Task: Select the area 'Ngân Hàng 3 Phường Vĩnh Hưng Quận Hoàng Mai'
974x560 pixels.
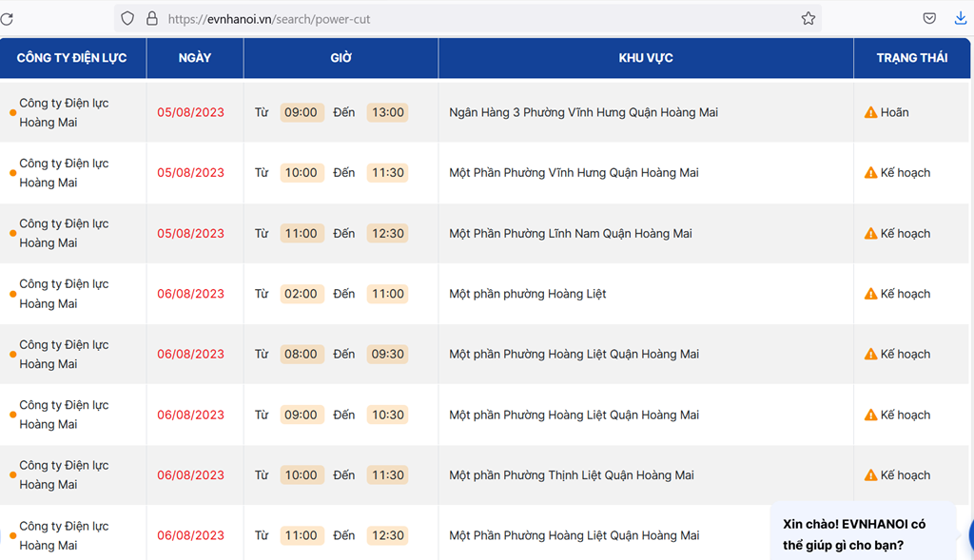Action: click(x=583, y=112)
